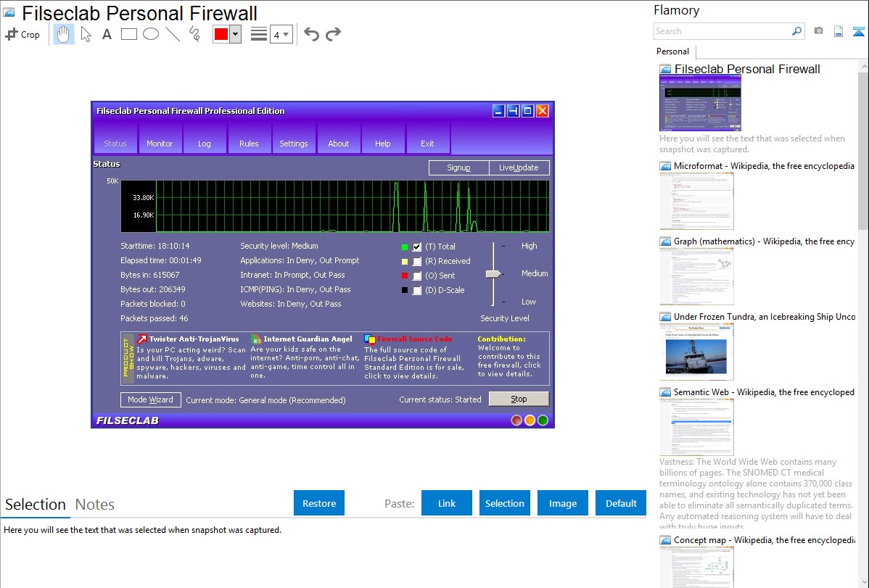Click the Paste Image button
The image size is (869, 588).
[563, 503]
